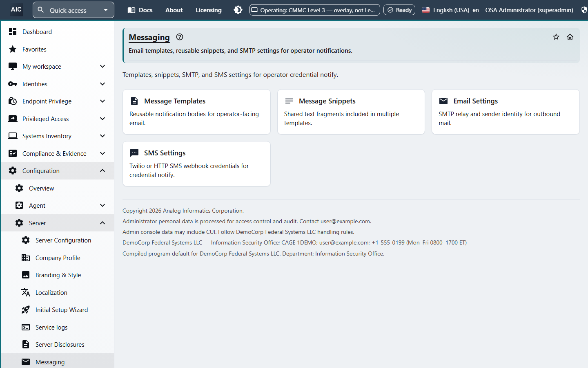Add this page to favorites with star icon
This screenshot has width=588, height=368.
pos(556,37)
